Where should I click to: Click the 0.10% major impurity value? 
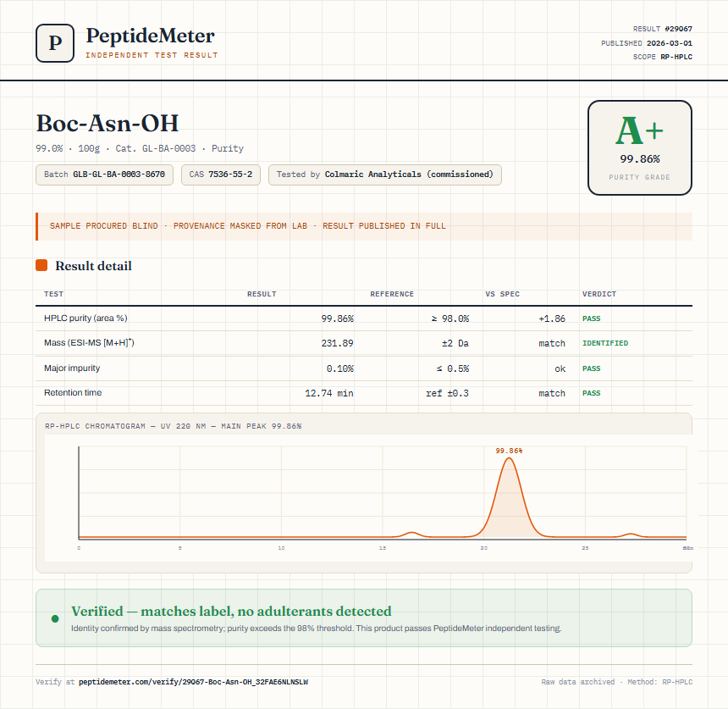(x=339, y=368)
